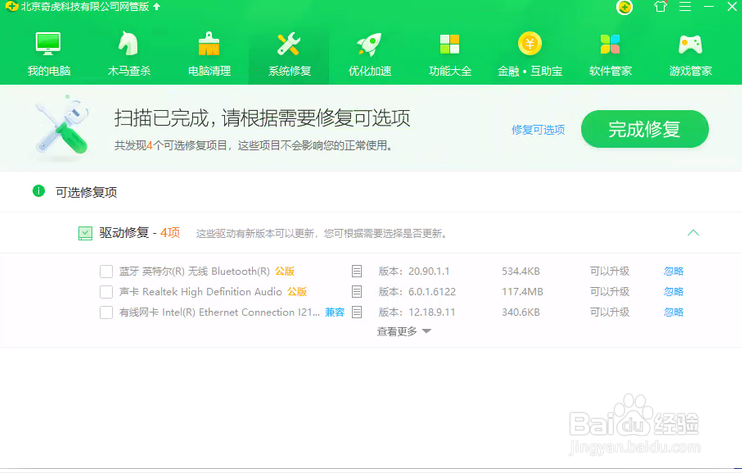Open the skin (shirt) icon
The image size is (742, 473).
point(660,7)
